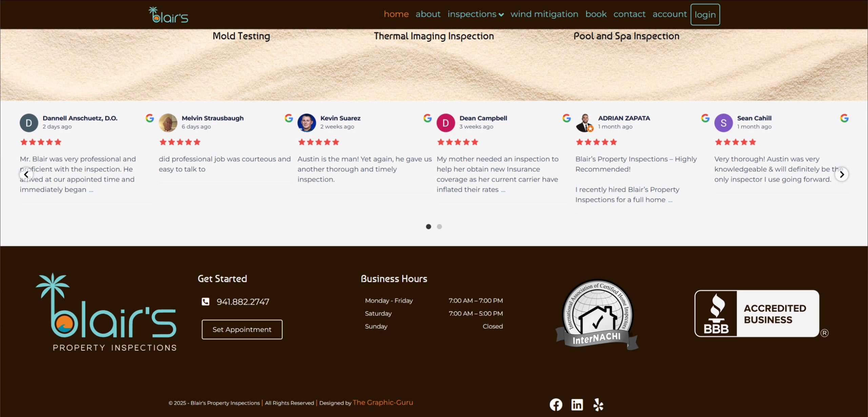
Task: Show previous reviews with left arrow
Action: (x=26, y=174)
